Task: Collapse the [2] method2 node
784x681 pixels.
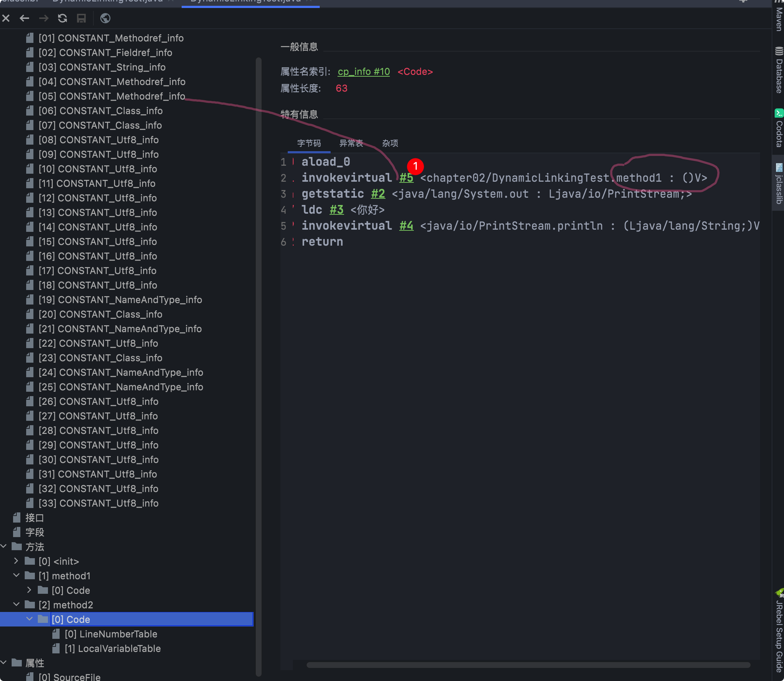Action: tap(16, 604)
